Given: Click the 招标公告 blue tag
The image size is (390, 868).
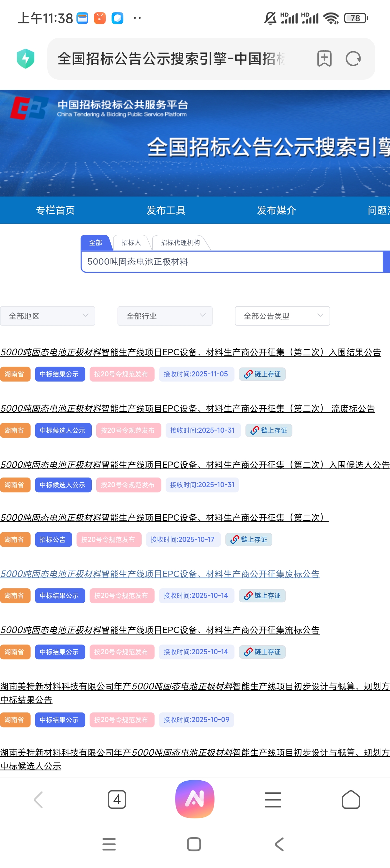Looking at the screenshot, I should click(53, 540).
